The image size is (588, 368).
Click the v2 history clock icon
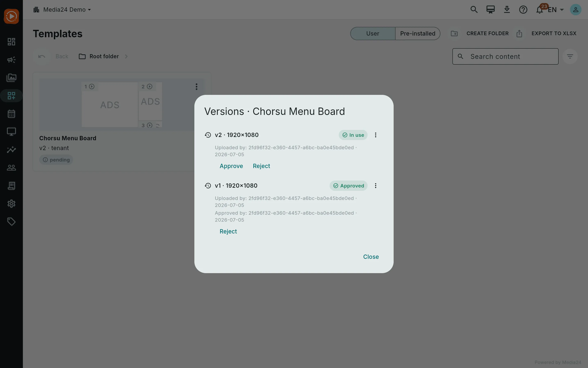[208, 135]
